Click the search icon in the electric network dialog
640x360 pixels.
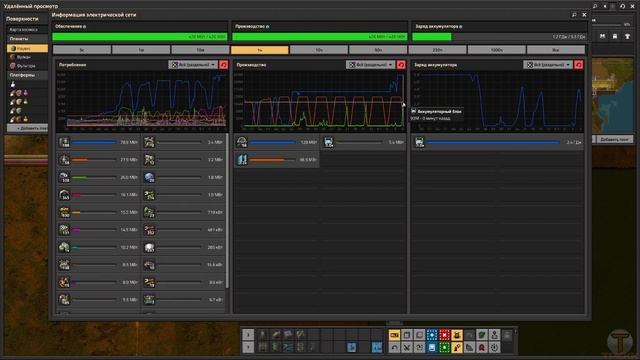coord(574,15)
